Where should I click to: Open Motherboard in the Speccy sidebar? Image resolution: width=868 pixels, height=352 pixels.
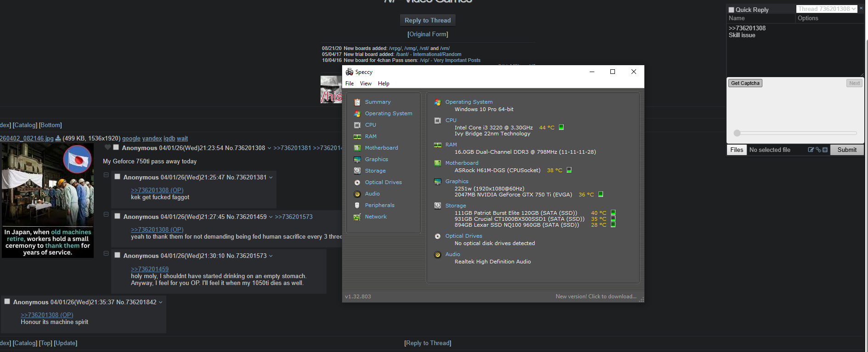coord(381,148)
